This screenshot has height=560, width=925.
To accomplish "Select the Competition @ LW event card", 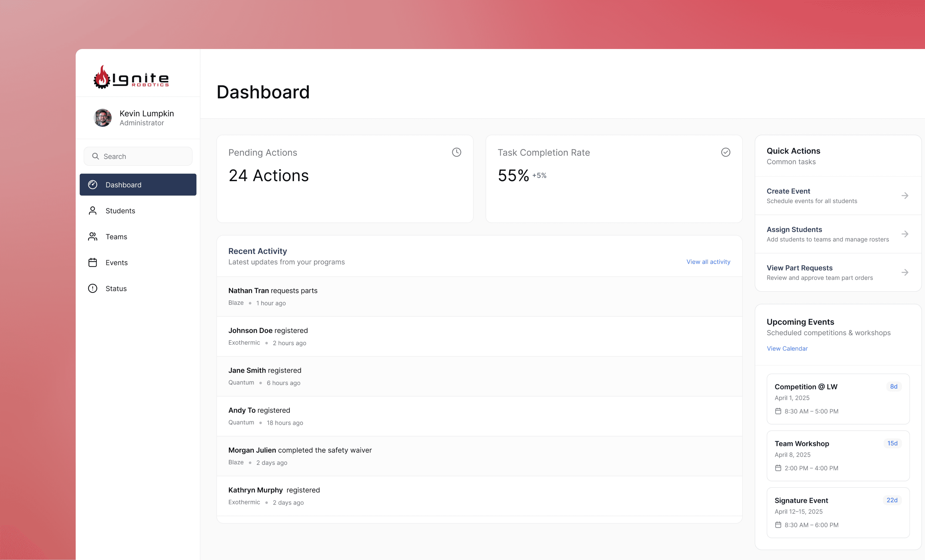I will tap(838, 399).
